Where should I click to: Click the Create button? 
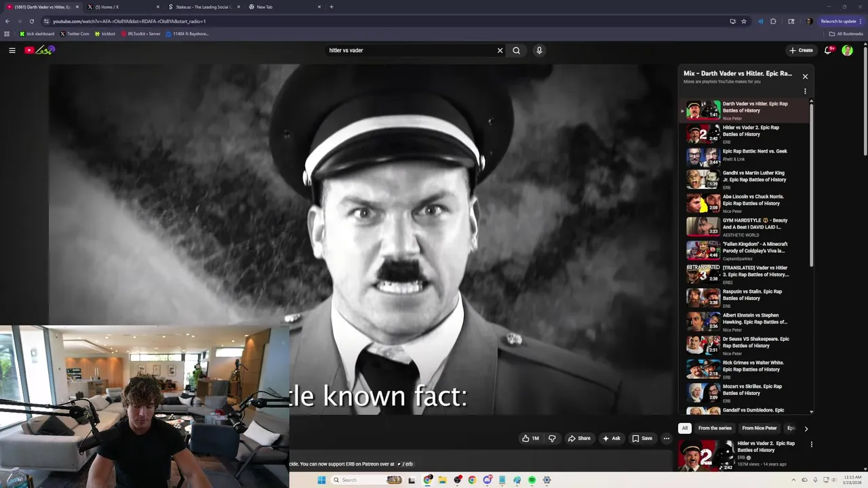click(x=801, y=50)
